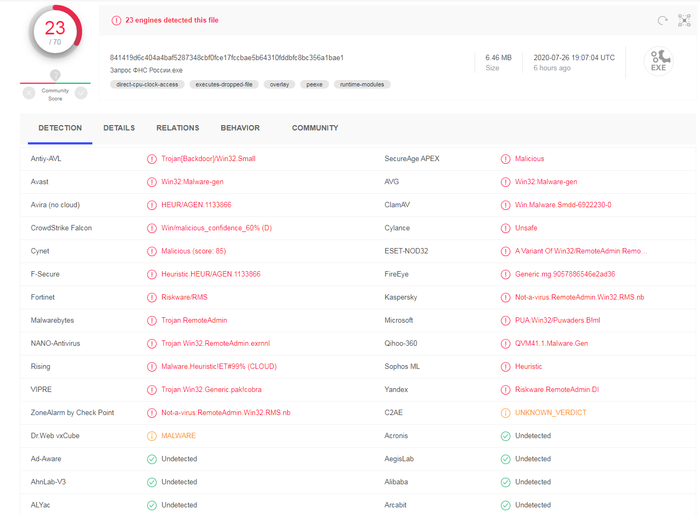Click orange alert icon for C2AE verdict

(x=505, y=413)
